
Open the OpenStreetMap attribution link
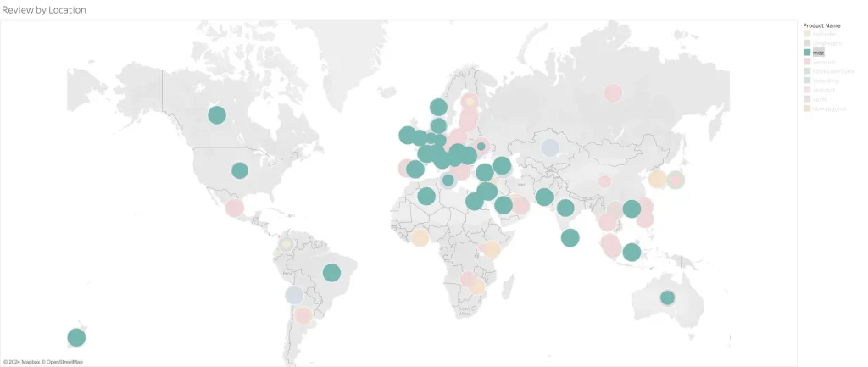[64, 362]
